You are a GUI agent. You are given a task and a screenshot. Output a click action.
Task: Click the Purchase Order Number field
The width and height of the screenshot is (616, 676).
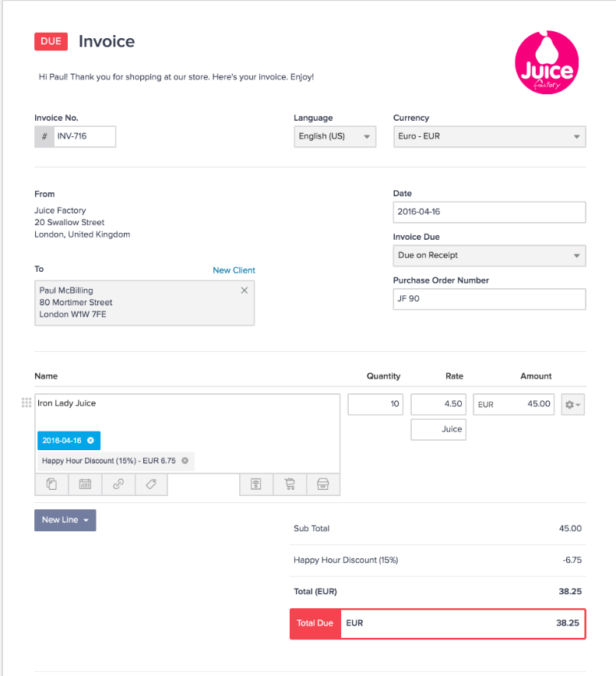489,299
